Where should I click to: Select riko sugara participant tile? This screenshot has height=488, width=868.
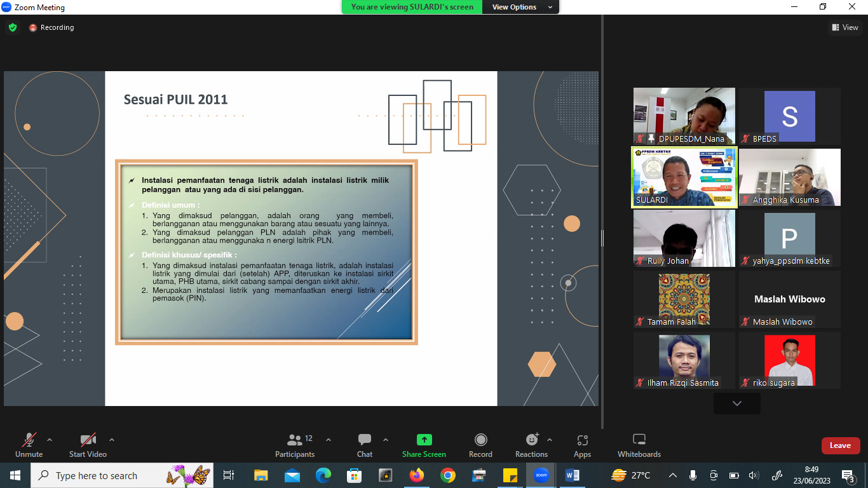tap(790, 360)
